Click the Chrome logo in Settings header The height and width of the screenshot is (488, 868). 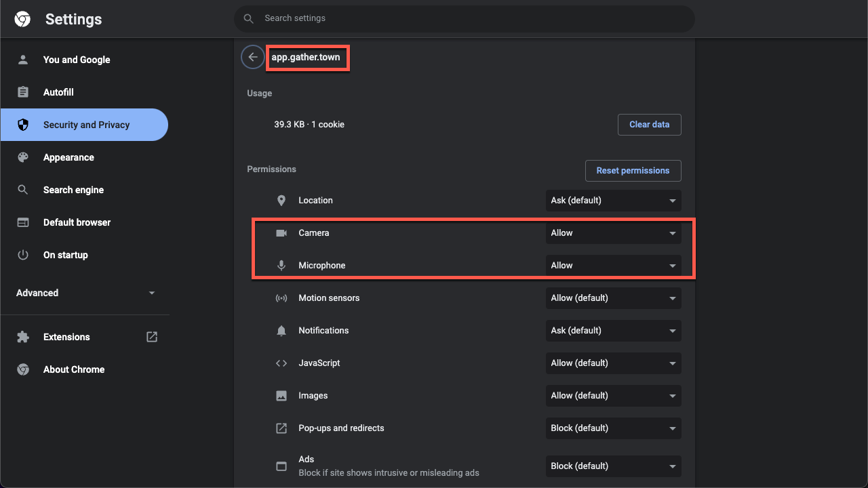[x=22, y=19]
